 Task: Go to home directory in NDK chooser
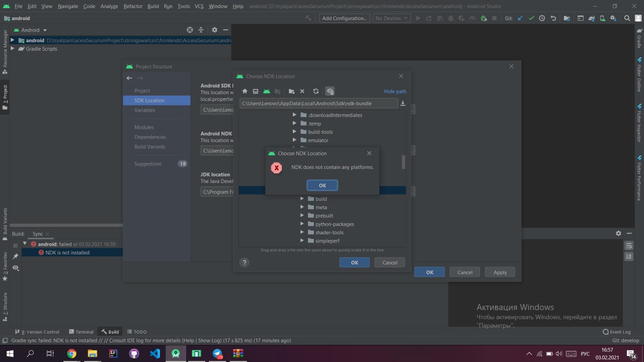pos(245,92)
